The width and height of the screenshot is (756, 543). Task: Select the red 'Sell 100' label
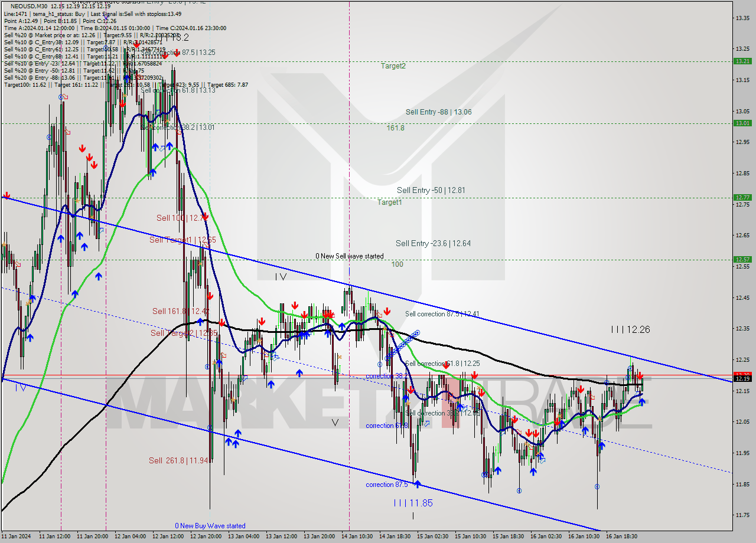[x=182, y=218]
